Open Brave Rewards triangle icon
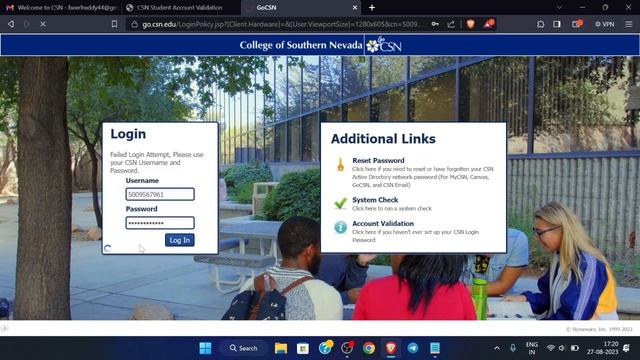 tap(489, 24)
